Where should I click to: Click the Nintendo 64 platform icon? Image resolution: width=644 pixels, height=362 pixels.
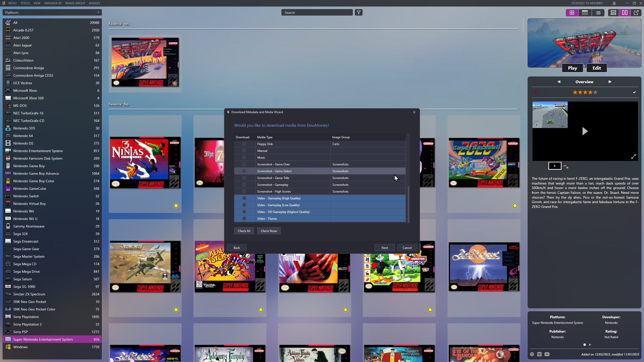tap(8, 136)
